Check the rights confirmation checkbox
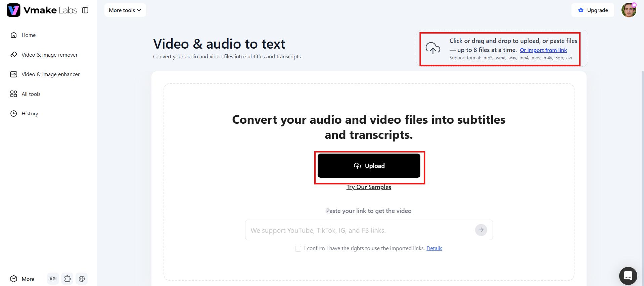 pyautogui.click(x=298, y=248)
